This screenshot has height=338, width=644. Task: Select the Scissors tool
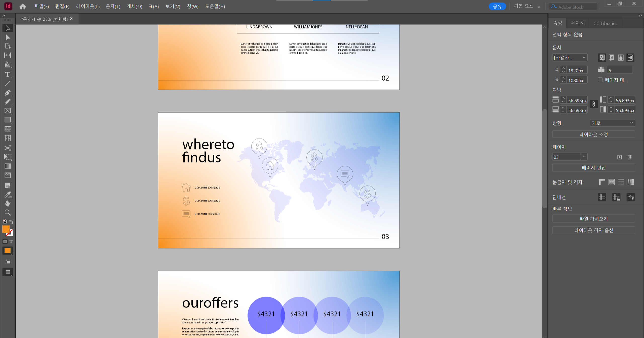click(x=8, y=148)
